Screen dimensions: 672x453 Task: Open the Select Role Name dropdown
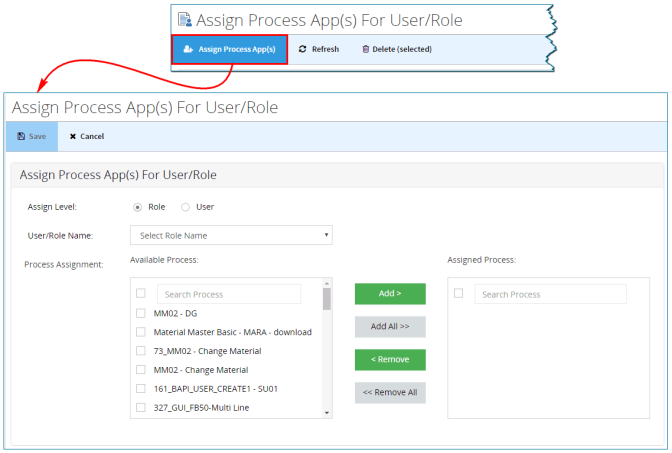(x=231, y=235)
